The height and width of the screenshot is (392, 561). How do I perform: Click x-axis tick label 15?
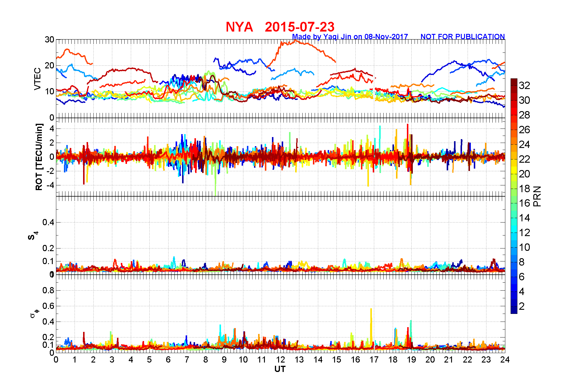point(336,360)
